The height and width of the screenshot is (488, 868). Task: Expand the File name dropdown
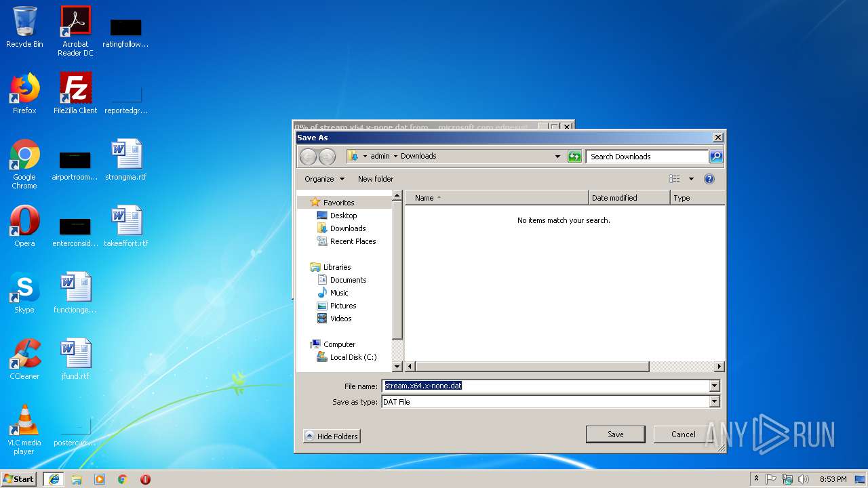pyautogui.click(x=714, y=386)
